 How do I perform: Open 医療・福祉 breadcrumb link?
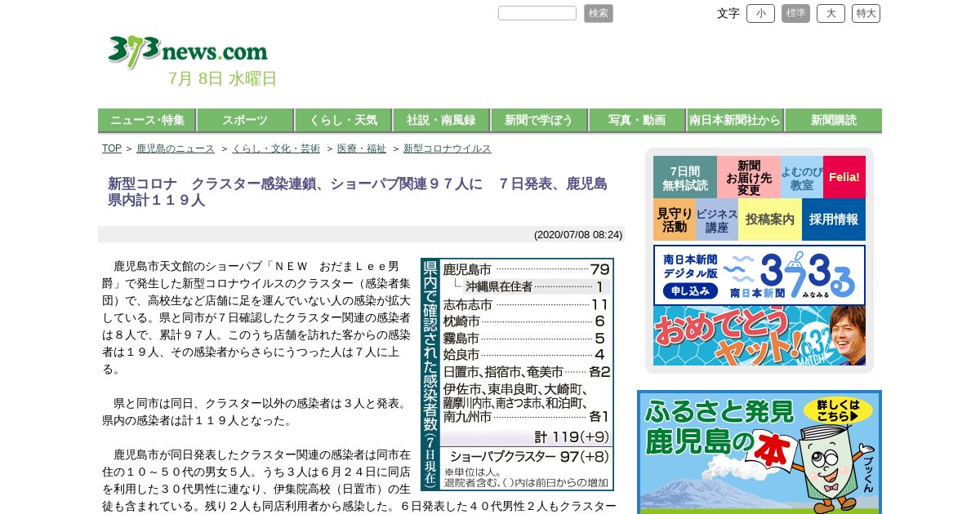[362, 148]
